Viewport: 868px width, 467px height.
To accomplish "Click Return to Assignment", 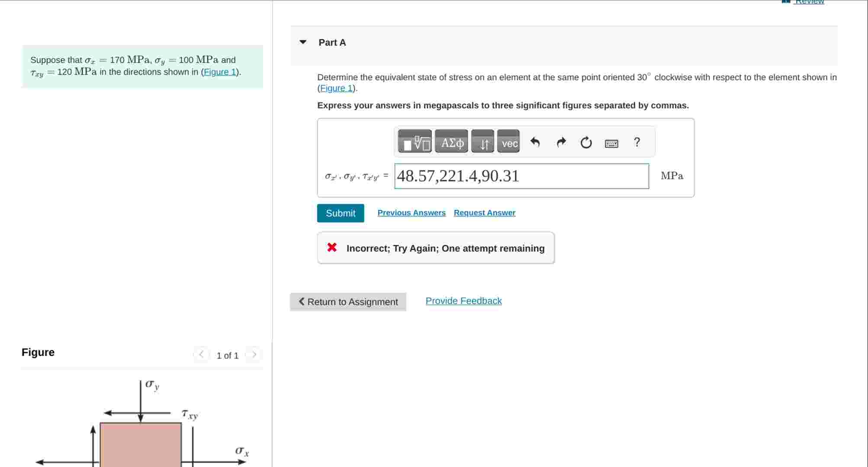I will point(348,301).
